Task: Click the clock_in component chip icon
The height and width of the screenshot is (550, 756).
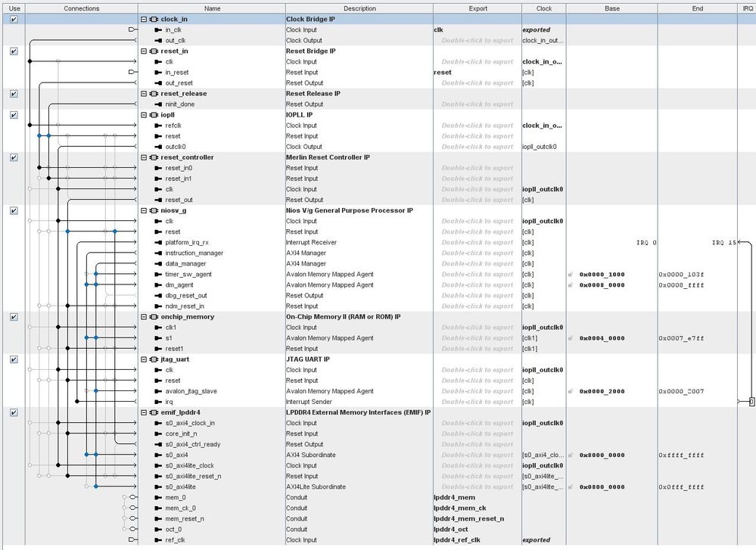Action: pos(154,19)
